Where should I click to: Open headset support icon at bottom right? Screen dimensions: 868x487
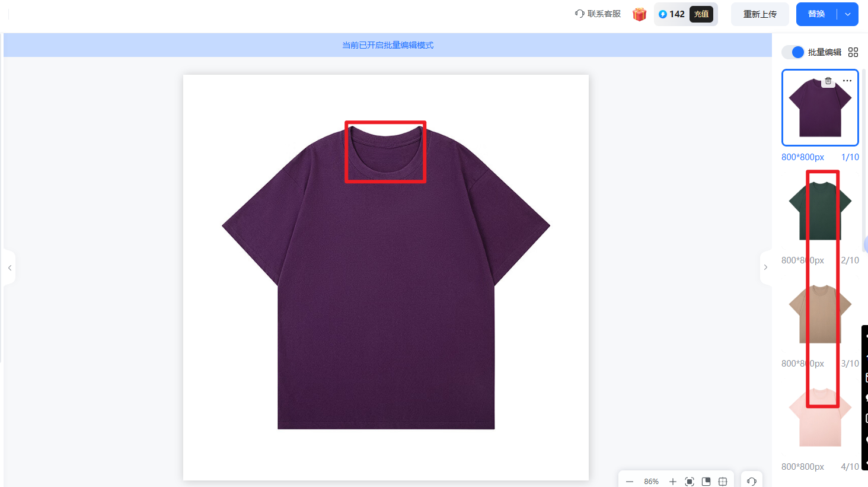[752, 482]
